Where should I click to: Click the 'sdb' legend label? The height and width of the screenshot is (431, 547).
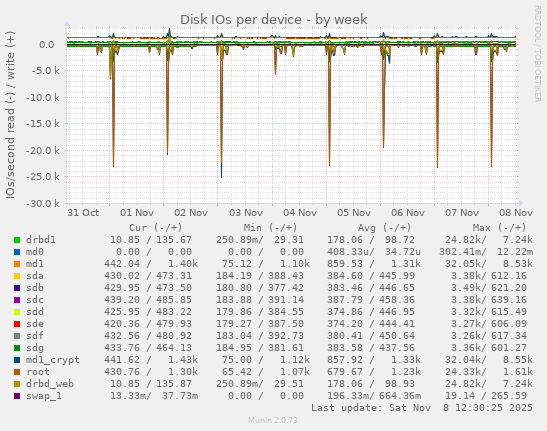pos(35,288)
